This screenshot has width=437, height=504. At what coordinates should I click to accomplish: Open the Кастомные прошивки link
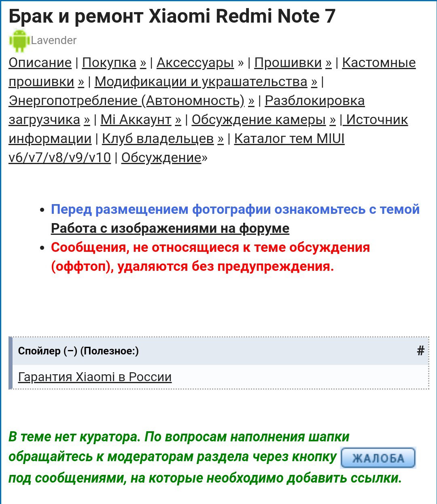tap(379, 63)
